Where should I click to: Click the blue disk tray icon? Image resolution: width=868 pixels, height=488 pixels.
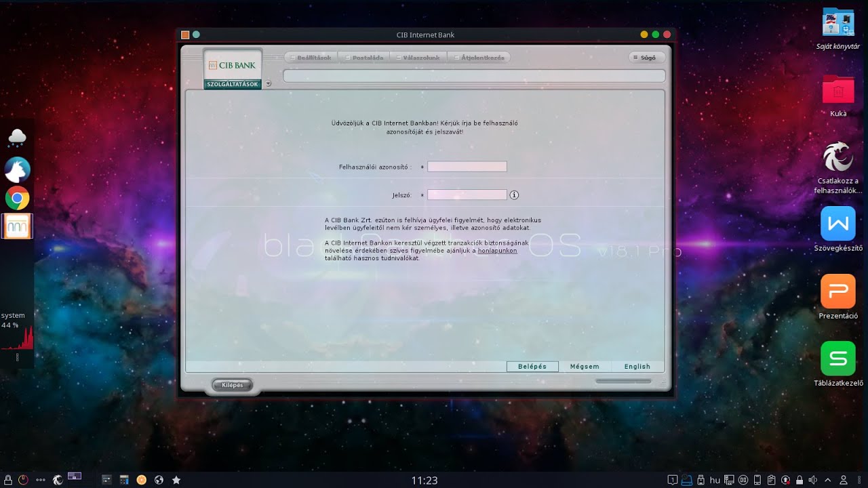[686, 480]
